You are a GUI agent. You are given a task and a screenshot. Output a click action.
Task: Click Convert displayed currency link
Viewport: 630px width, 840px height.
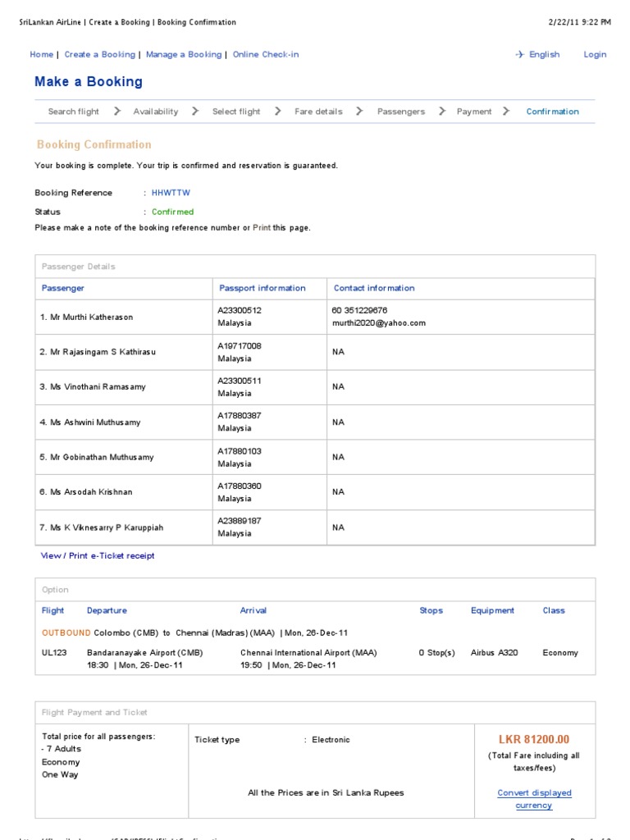(534, 799)
